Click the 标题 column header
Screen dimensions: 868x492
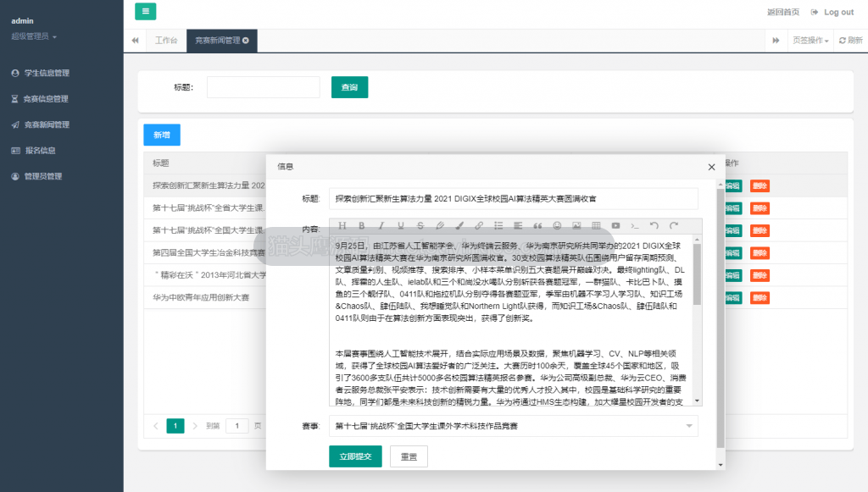161,163
